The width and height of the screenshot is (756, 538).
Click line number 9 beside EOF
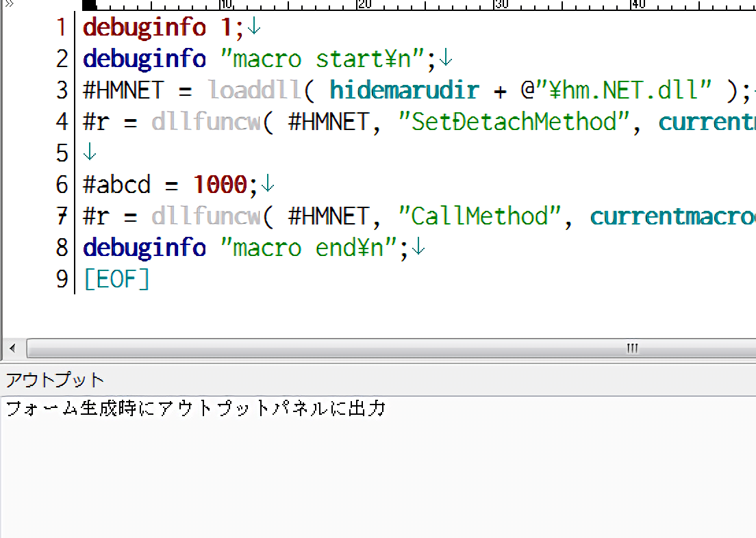pyautogui.click(x=62, y=279)
